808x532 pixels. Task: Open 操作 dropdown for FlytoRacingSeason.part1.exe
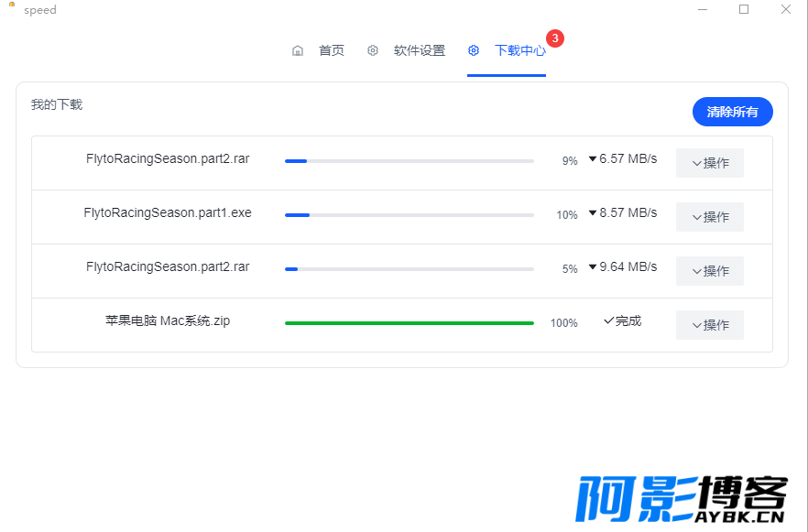point(710,217)
